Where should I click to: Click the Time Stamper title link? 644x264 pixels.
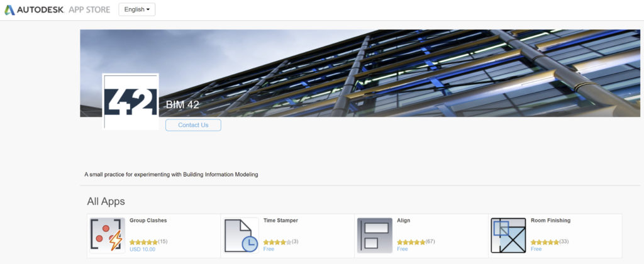(x=280, y=221)
